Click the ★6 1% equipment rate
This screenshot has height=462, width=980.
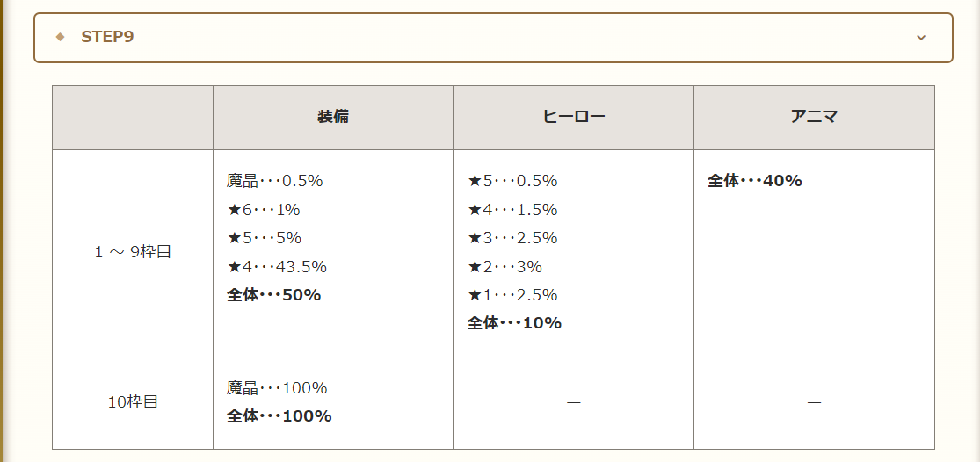[263, 210]
